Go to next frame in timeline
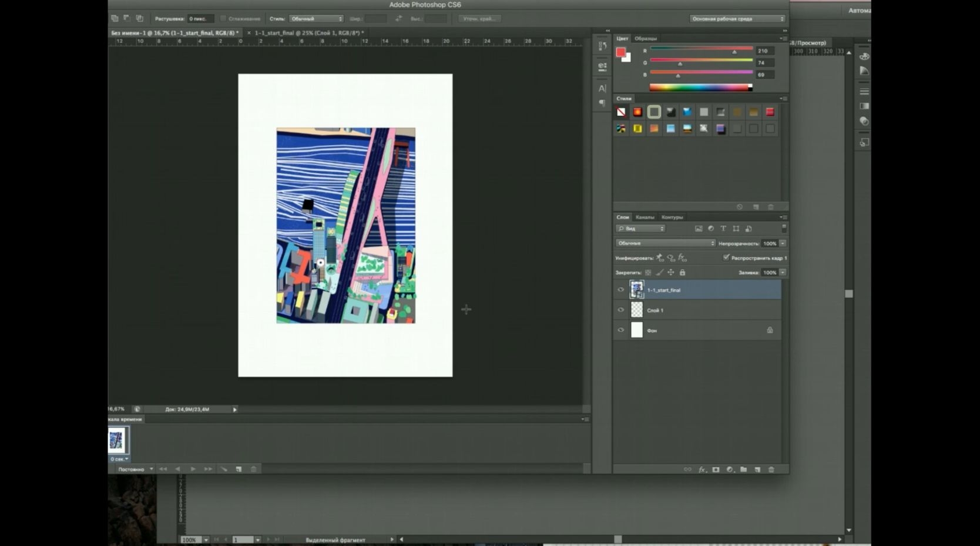 208,469
